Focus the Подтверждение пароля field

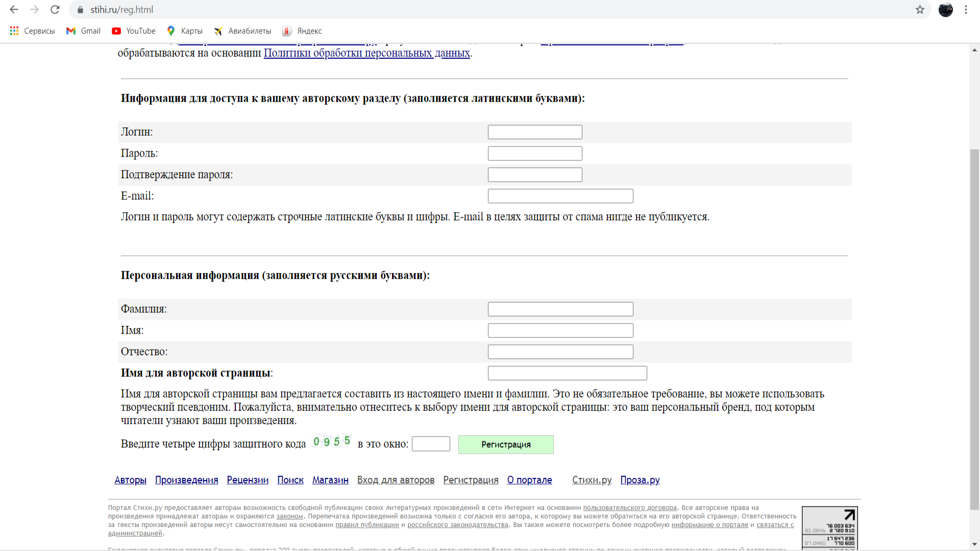point(535,175)
